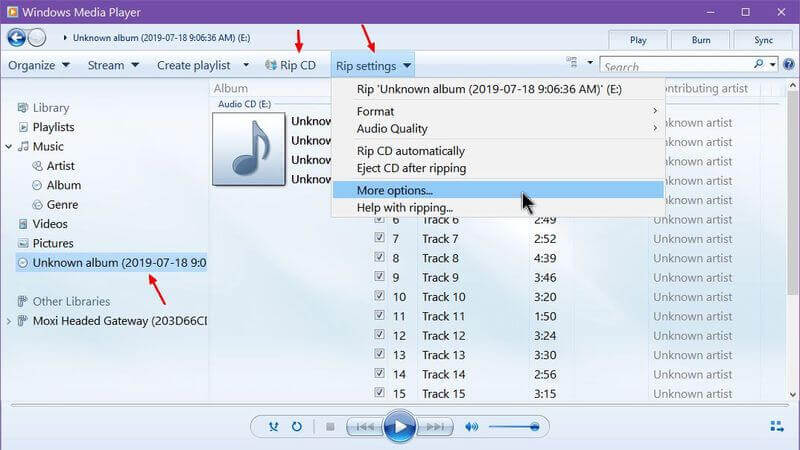Click the Previous track button

(364, 427)
